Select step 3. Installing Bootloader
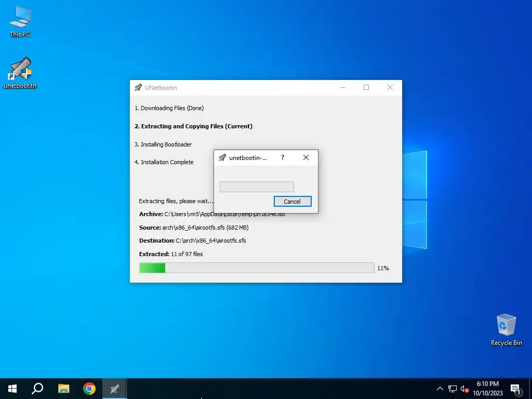 [163, 144]
